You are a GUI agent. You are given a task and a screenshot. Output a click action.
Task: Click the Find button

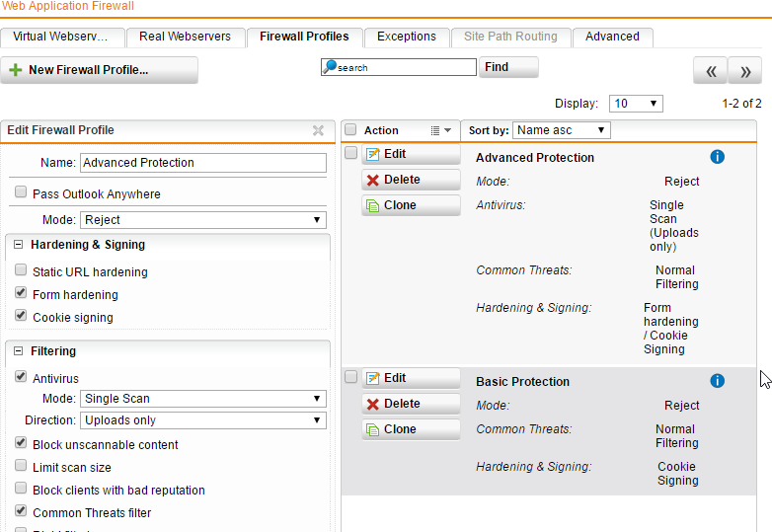508,67
